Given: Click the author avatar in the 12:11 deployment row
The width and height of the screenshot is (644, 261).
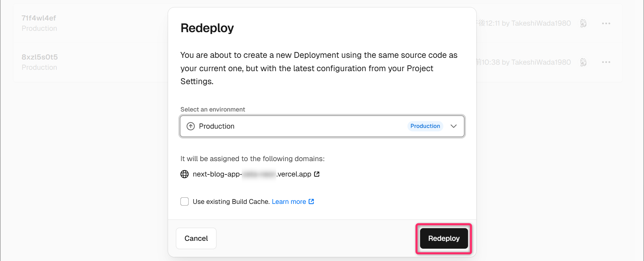Looking at the screenshot, I should coord(583,23).
